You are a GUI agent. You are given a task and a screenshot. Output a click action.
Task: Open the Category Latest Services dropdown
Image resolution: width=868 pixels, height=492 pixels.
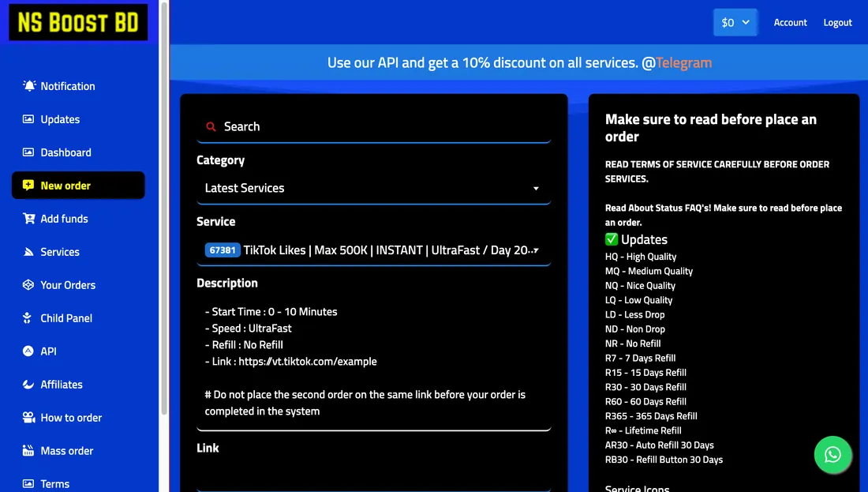[x=374, y=189]
